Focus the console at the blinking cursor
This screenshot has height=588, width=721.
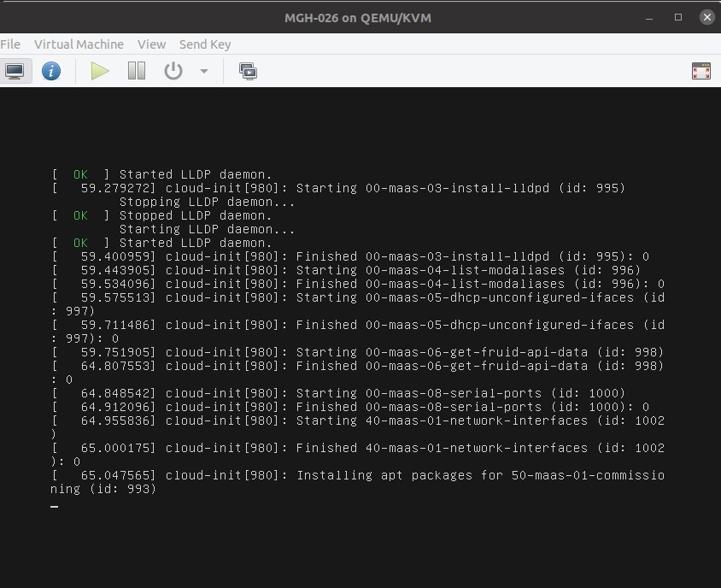[x=55, y=506]
